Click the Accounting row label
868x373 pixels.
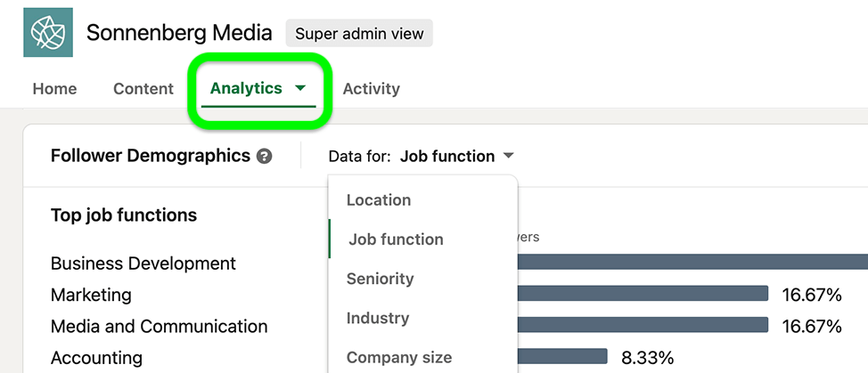point(96,358)
